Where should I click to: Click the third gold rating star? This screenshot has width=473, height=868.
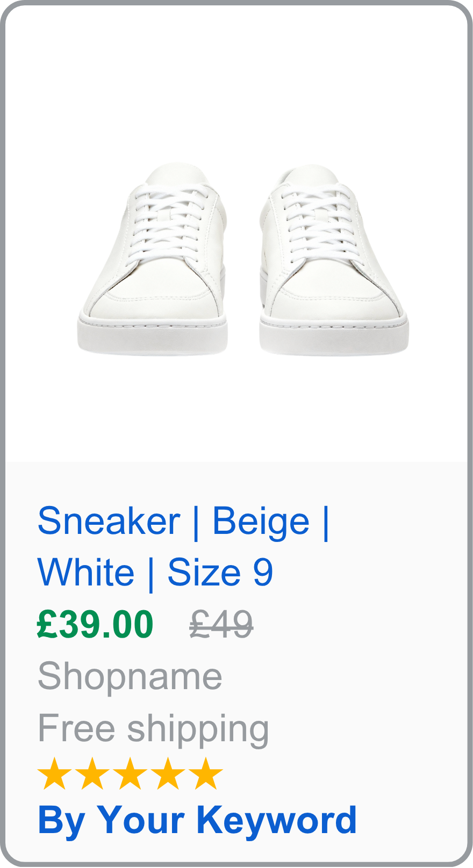tap(130, 774)
